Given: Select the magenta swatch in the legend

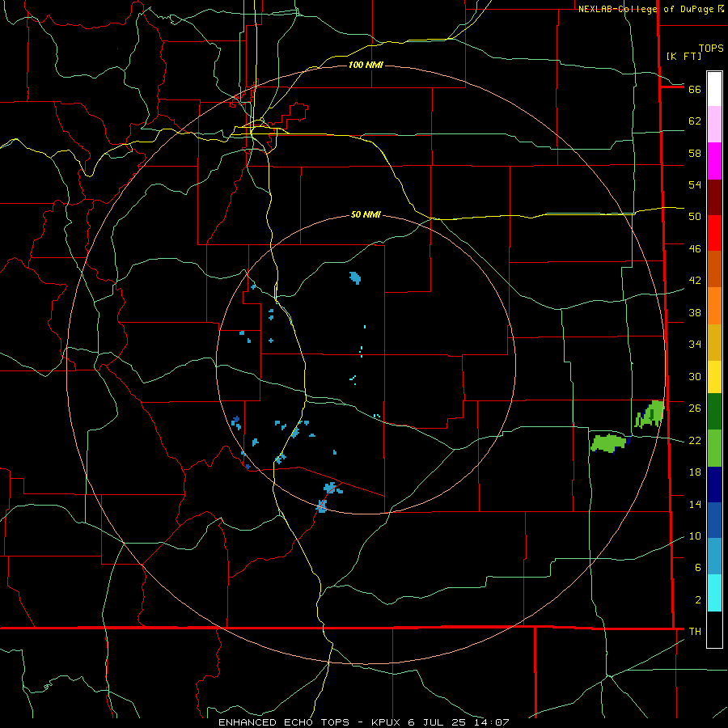Looking at the screenshot, I should coord(714,161).
